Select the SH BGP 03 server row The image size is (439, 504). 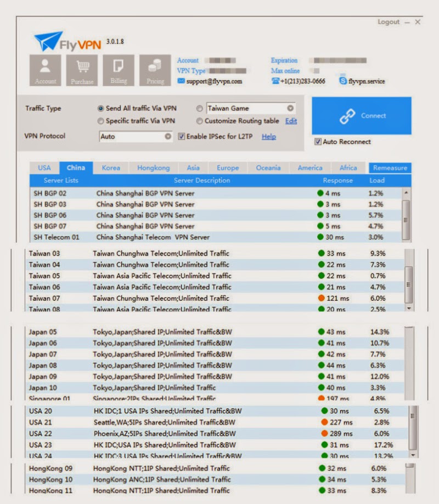[x=216, y=204]
